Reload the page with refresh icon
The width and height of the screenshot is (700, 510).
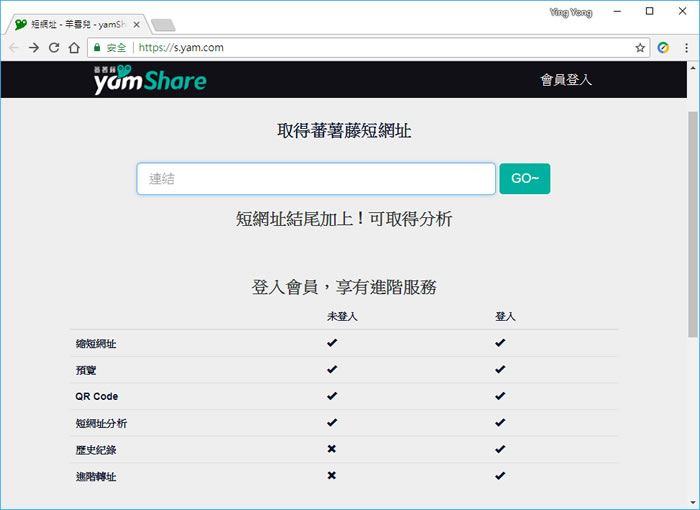54,47
